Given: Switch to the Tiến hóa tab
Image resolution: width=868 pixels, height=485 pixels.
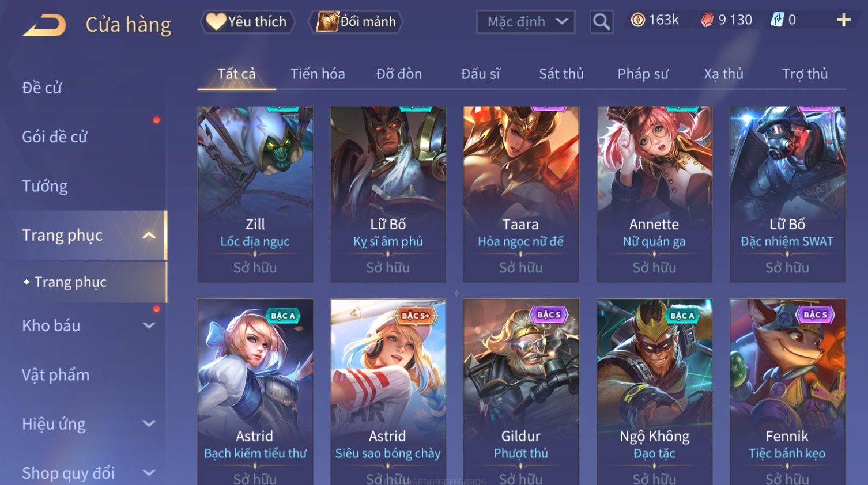Looking at the screenshot, I should tap(318, 74).
